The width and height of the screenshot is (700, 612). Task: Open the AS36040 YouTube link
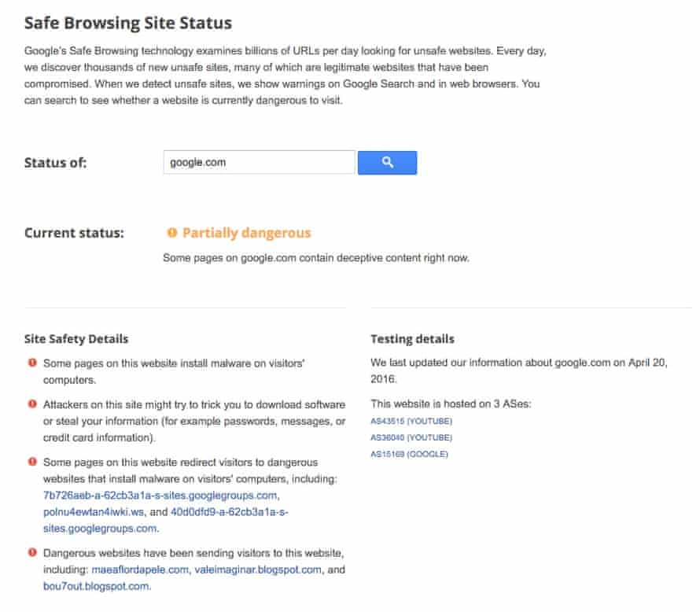412,437
